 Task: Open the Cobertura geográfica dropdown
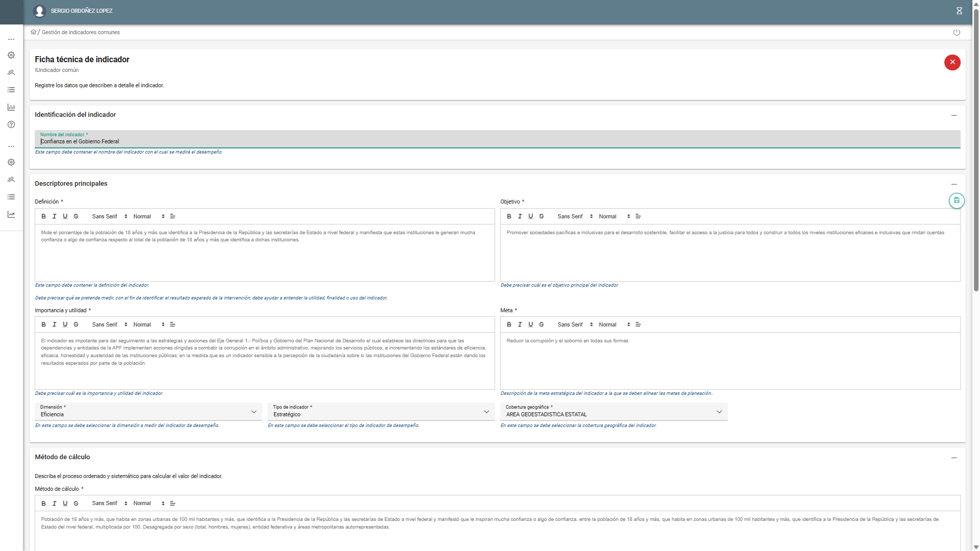[614, 412]
